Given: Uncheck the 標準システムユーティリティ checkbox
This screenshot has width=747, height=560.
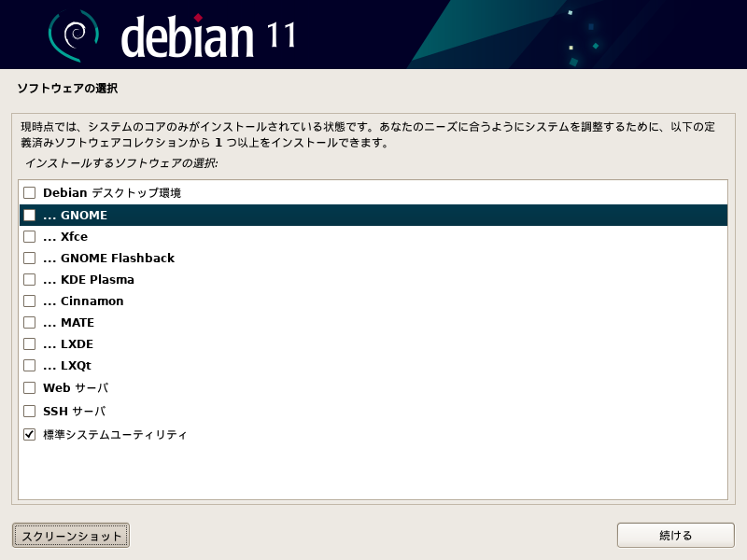Looking at the screenshot, I should 30,434.
